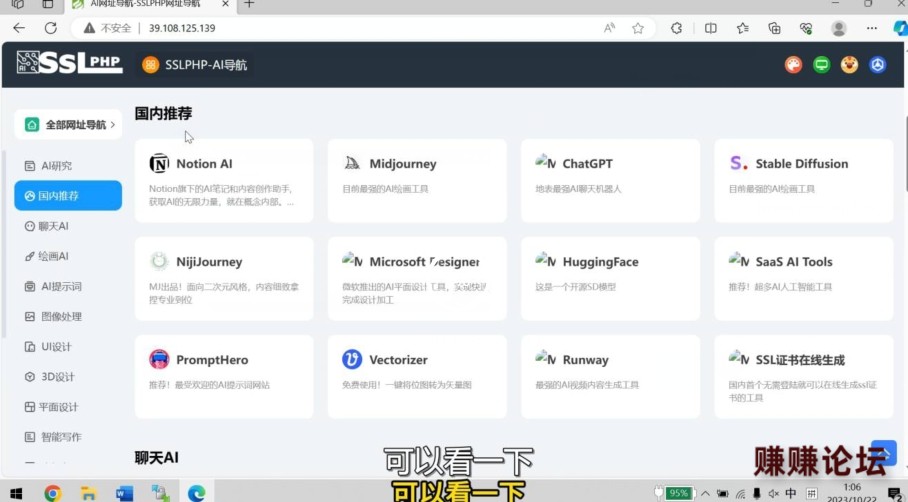
Task: Open a new browser tab
Action: pos(250,4)
